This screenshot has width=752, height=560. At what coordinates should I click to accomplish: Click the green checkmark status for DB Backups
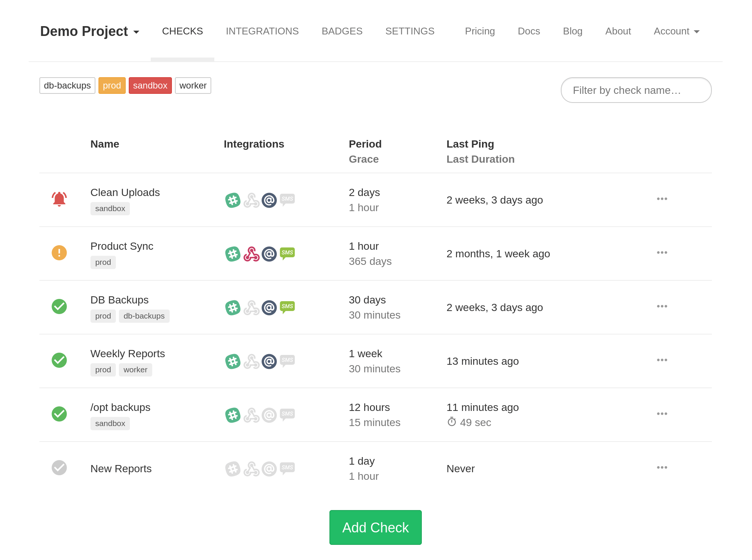(59, 307)
